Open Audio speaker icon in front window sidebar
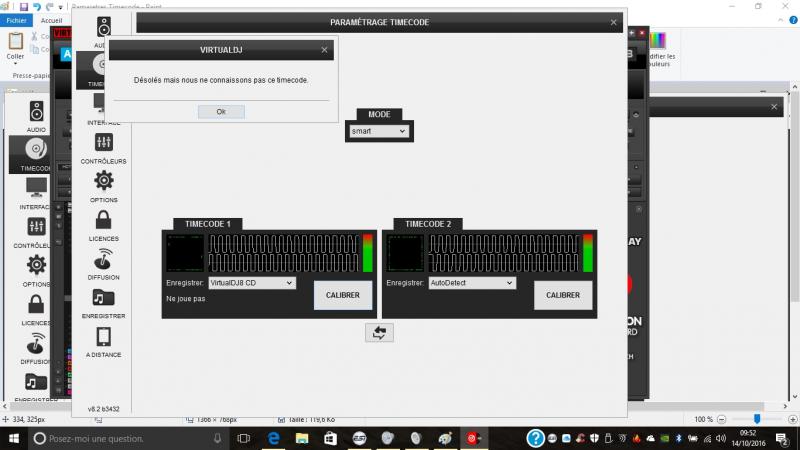Viewport: 800px width, 450px height. point(104,27)
